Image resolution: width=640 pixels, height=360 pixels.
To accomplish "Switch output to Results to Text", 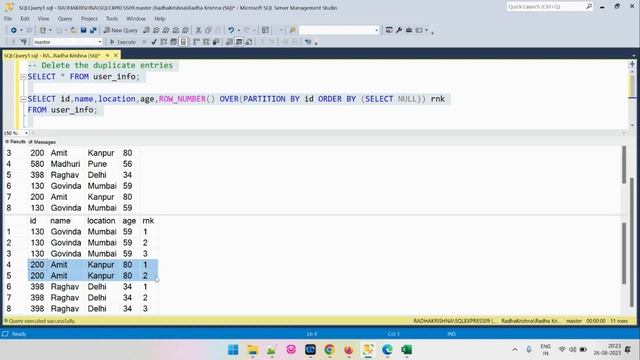I will click(x=229, y=42).
